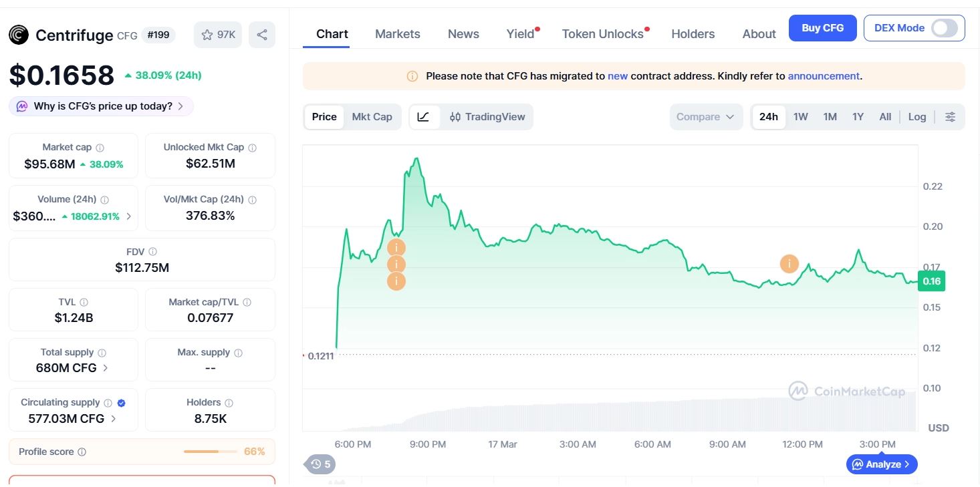Set chart range to 1M

click(x=830, y=117)
